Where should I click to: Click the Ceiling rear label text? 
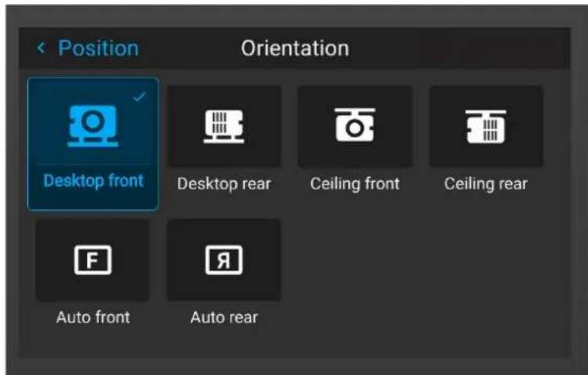[x=486, y=184]
